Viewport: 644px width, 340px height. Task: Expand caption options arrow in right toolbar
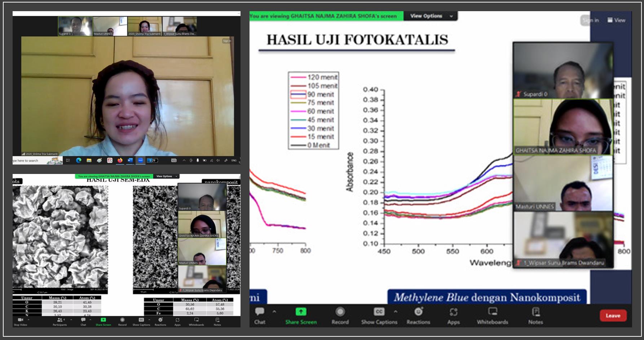pos(396,312)
